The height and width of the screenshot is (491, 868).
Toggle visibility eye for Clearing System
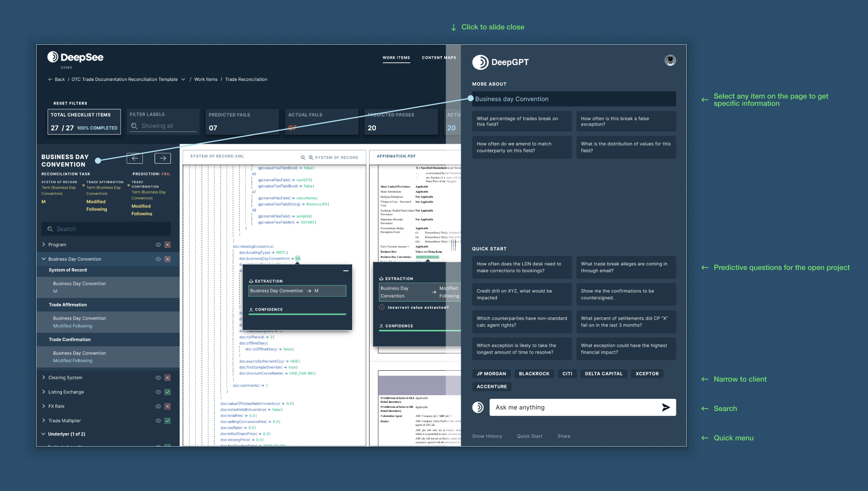pos(158,378)
